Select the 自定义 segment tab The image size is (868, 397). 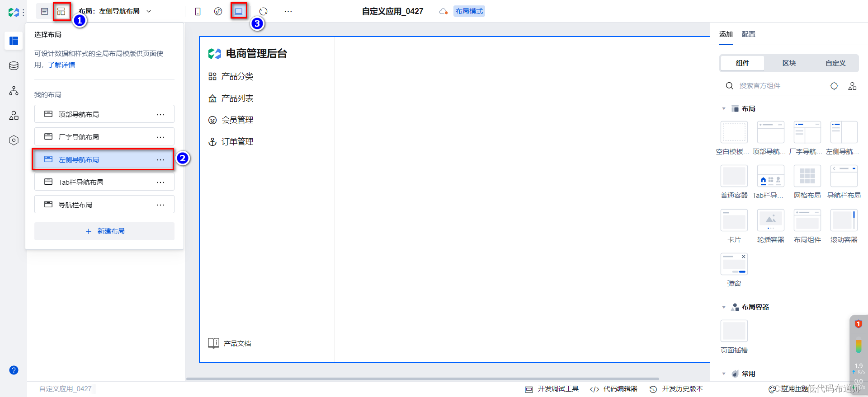tap(835, 63)
